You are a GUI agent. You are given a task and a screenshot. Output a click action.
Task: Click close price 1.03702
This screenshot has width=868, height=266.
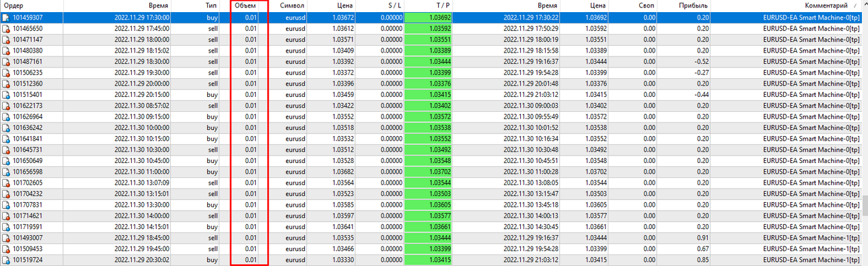point(595,172)
